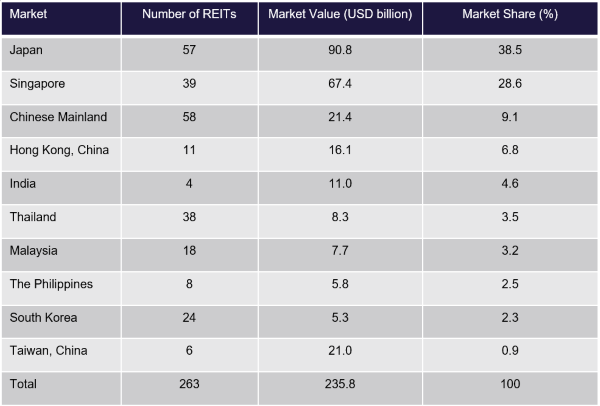Screen dimensions: 600x406
Task: Select the Thailand market cell
Action: point(30,217)
